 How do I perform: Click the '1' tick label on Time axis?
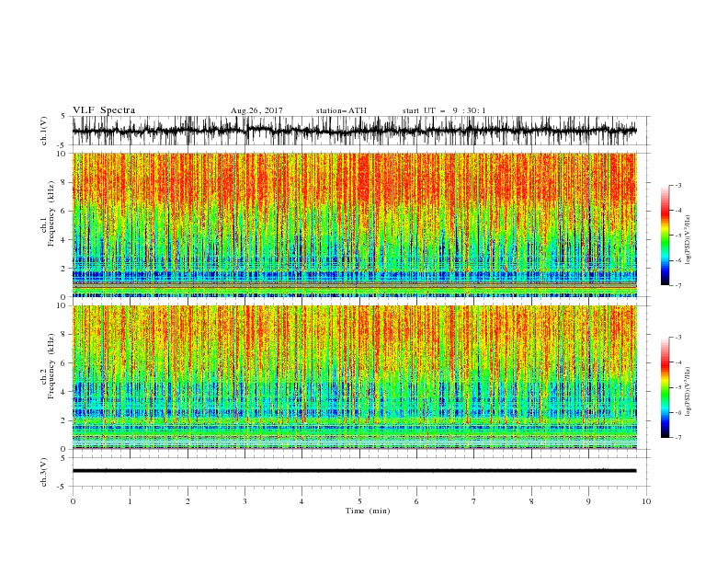click(x=130, y=501)
